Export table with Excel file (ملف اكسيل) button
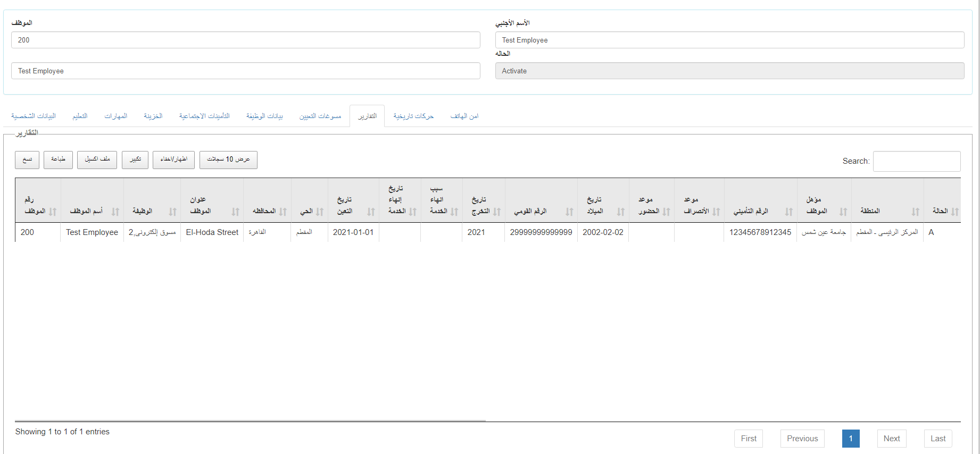Viewport: 980px width, 454px height. [97, 159]
